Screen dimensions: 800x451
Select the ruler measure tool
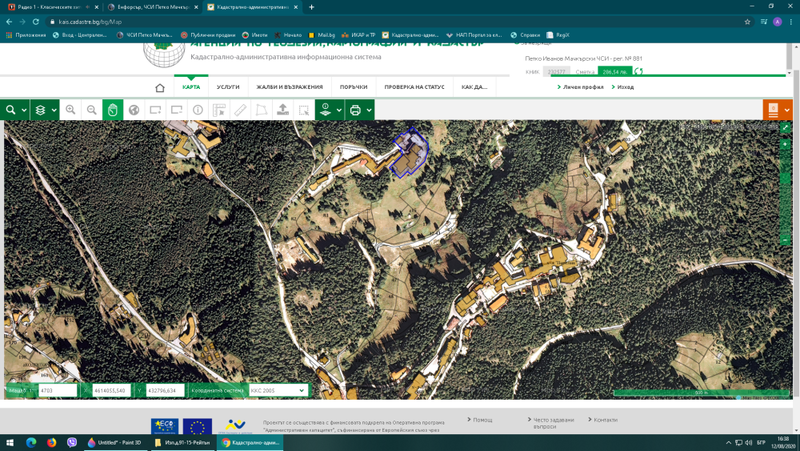(x=240, y=110)
